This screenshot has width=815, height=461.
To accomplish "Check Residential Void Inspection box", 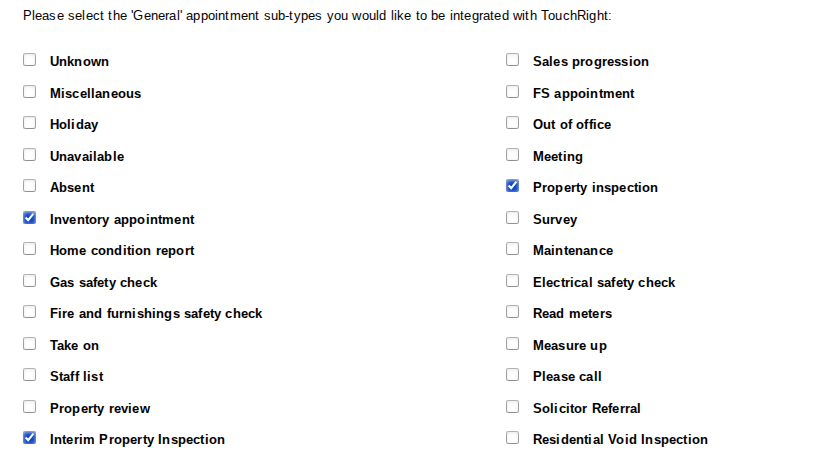I will 512,438.
